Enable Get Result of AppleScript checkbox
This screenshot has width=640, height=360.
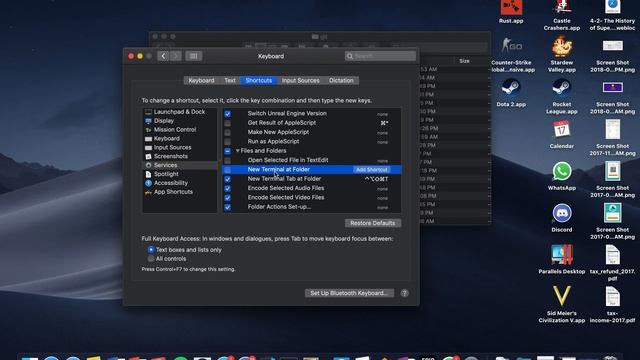227,123
